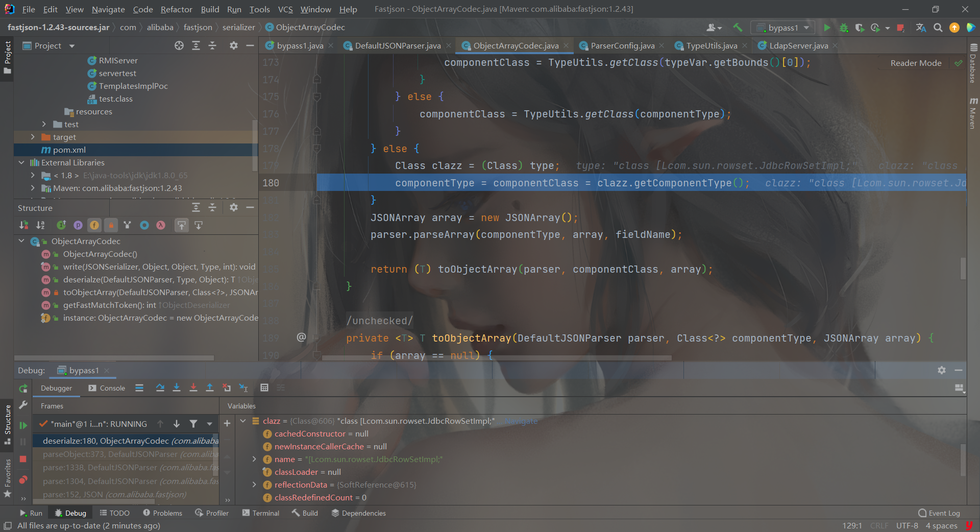This screenshot has height=532, width=980.
Task: Run the bypass1 configuration with green arrow
Action: 827,28
